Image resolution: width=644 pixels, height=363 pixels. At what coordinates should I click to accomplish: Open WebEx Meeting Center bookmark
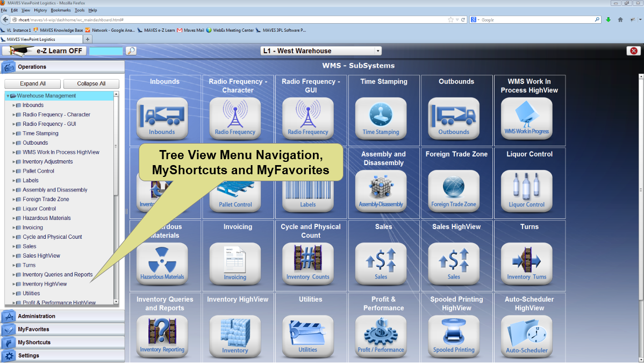point(230,30)
